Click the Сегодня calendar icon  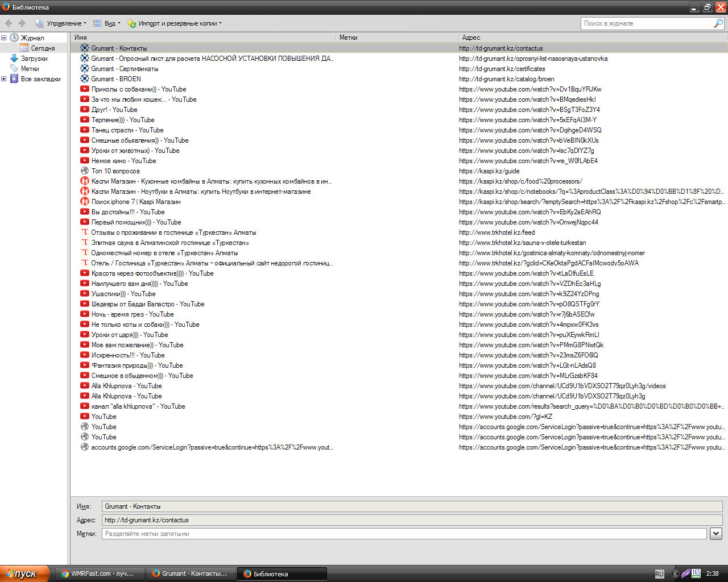(x=24, y=48)
